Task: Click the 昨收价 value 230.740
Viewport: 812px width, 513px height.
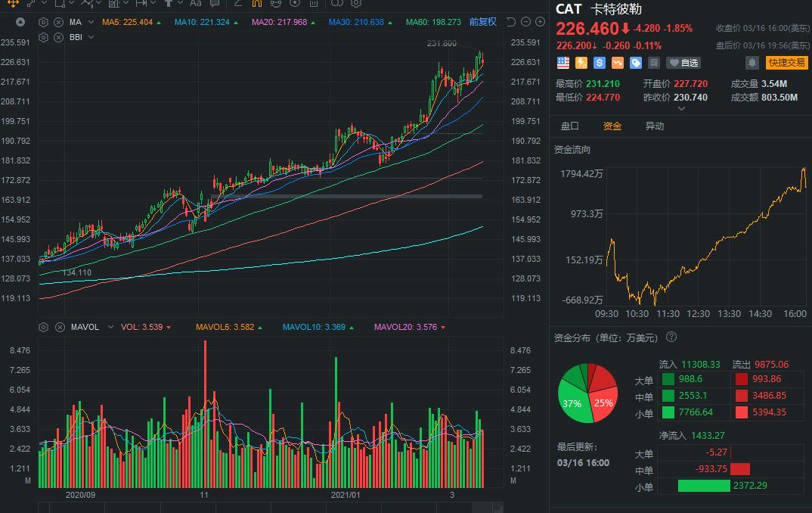Action: 691,97
